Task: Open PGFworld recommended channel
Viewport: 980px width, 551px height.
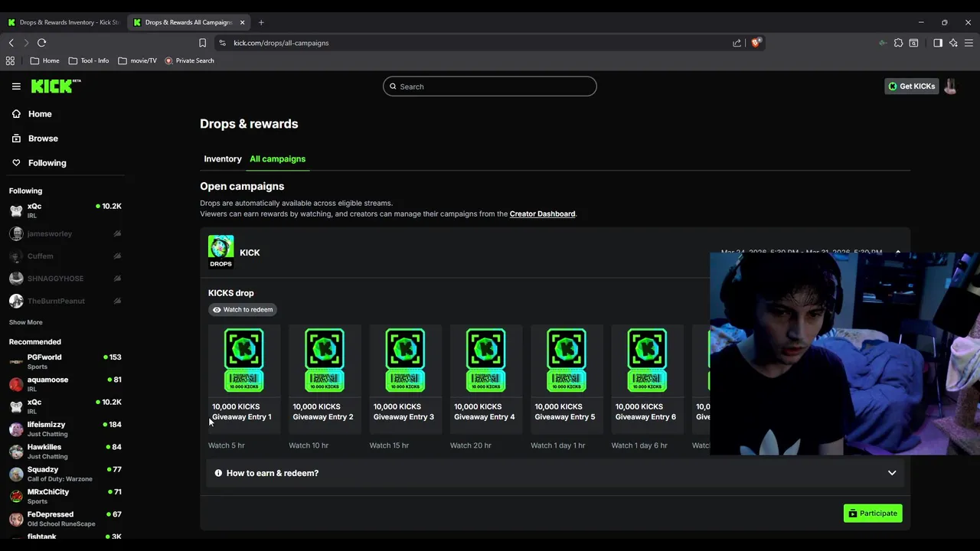Action: tap(65, 361)
